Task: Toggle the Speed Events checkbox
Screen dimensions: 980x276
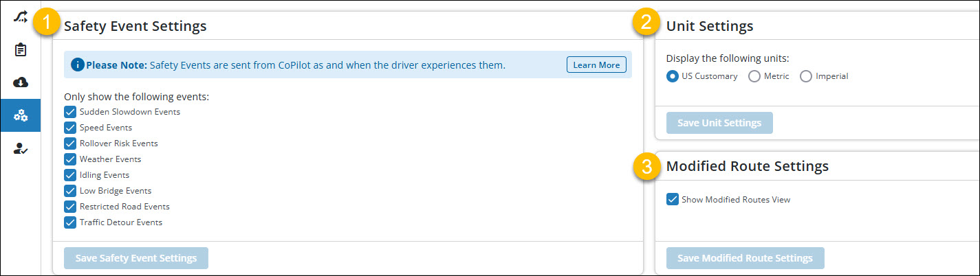Action: (x=70, y=127)
